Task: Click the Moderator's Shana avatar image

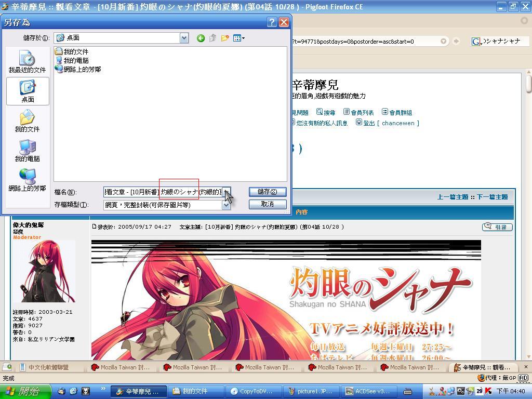Action: point(44,271)
